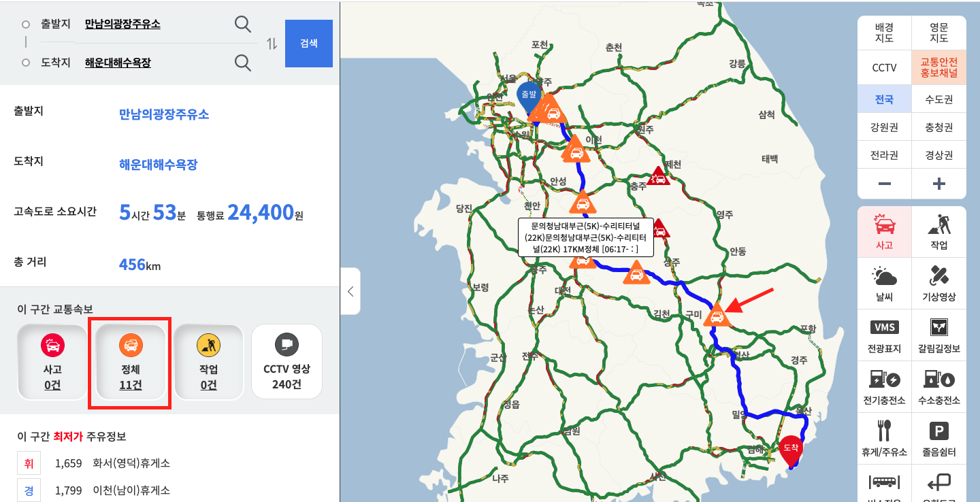The height and width of the screenshot is (502, 980).
Task: Click 화서(영덕)휴게소 fuel price row
Action: coord(93,463)
